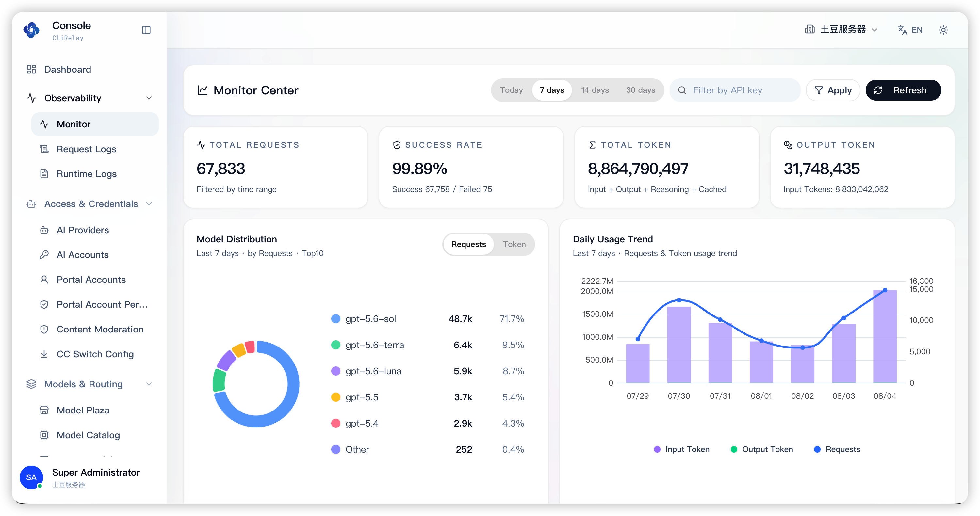Switch Model Distribution to Token
The image size is (980, 516).
pyautogui.click(x=514, y=244)
